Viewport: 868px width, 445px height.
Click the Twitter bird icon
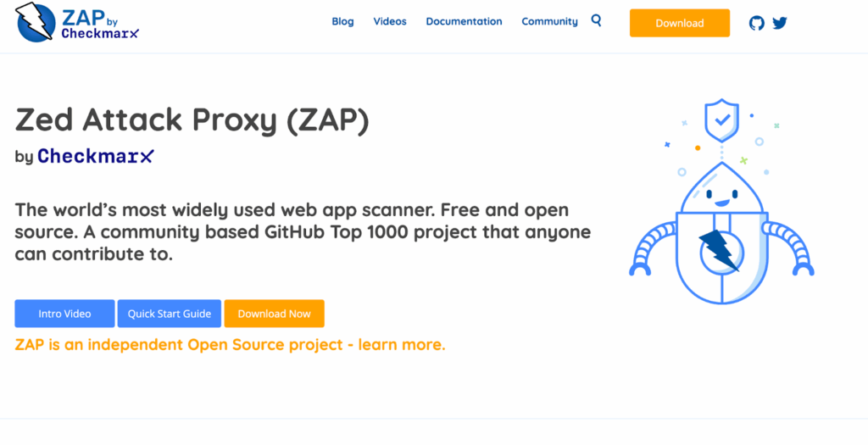780,23
